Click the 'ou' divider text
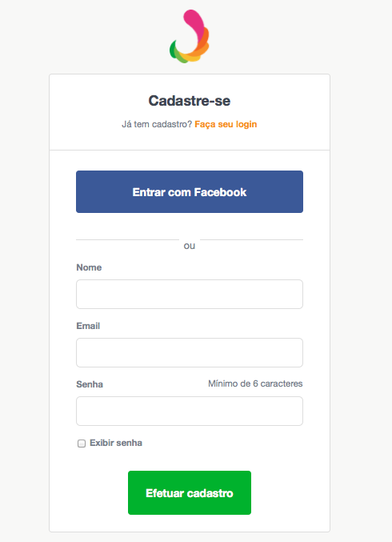 [190, 246]
